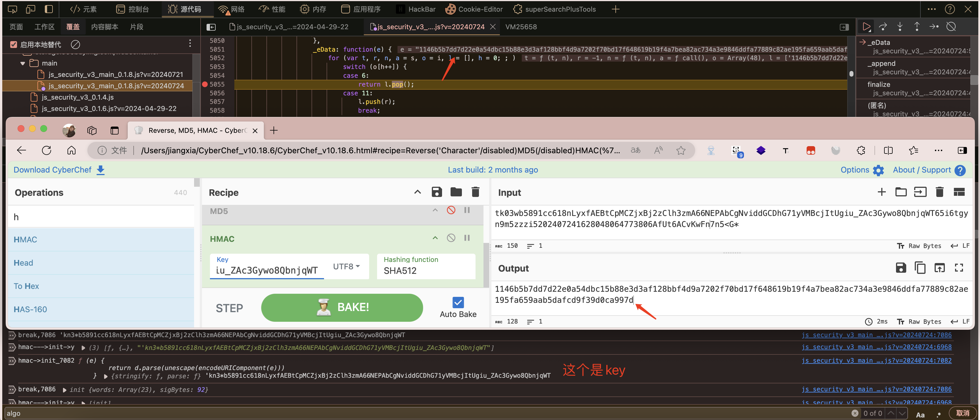Image resolution: width=980 pixels, height=420 pixels.
Task: Select the 内容脚本 sources sub-tab
Action: click(105, 27)
